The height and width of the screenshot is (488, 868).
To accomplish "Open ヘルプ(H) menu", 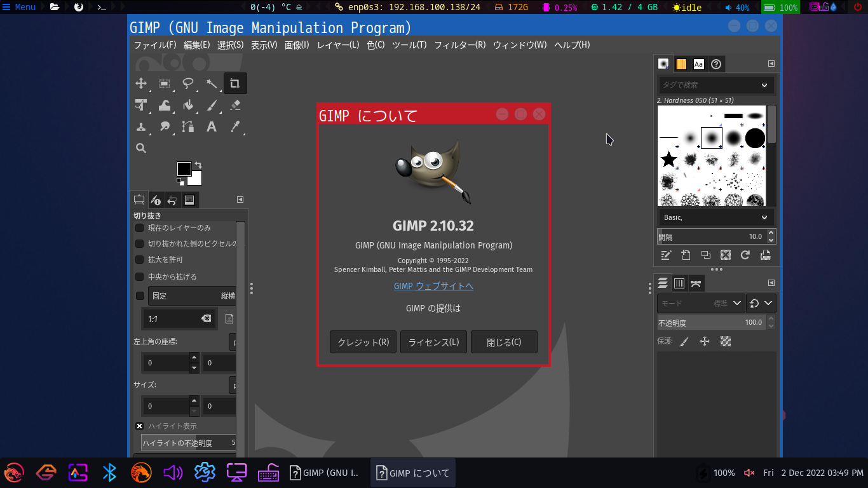I will pos(572,45).
